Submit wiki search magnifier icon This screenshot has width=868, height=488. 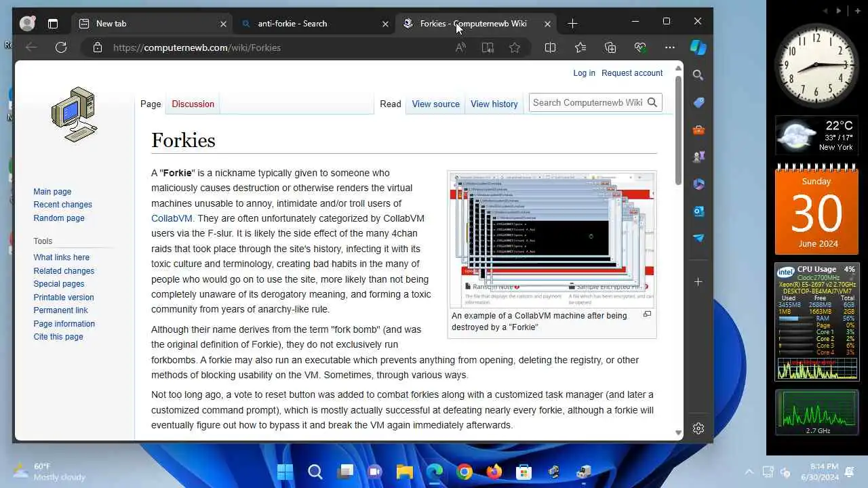pos(652,103)
